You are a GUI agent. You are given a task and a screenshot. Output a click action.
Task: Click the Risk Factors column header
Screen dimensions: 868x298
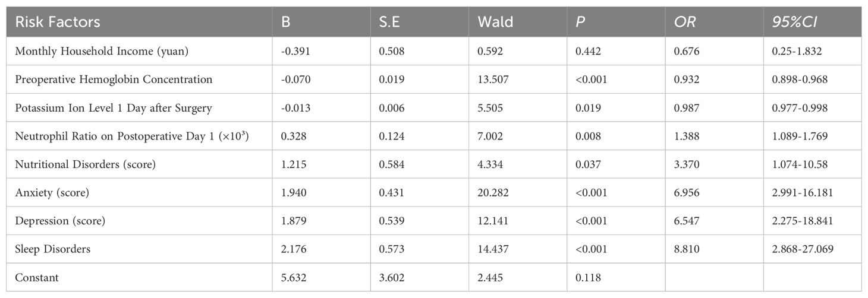tap(58, 22)
